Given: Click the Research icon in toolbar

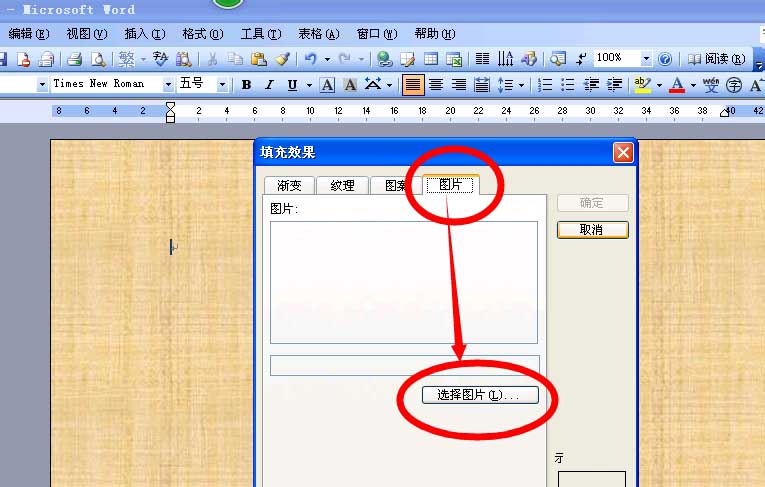Looking at the screenshot, I should (184, 59).
